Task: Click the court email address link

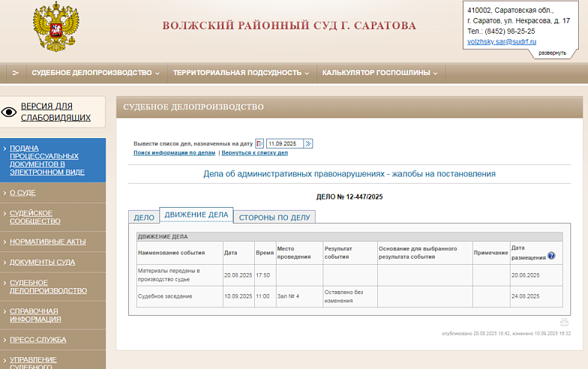Action: coord(502,42)
